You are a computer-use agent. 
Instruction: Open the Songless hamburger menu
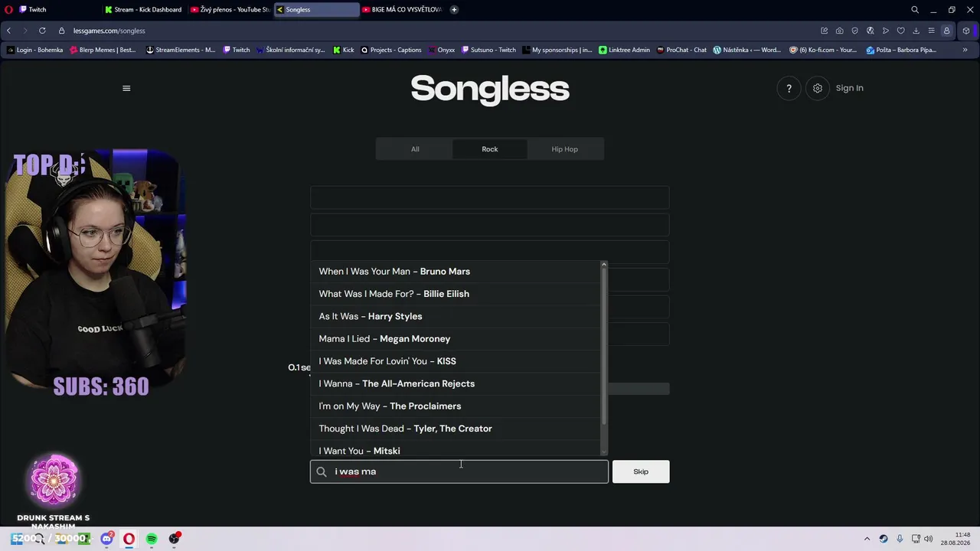pos(126,88)
